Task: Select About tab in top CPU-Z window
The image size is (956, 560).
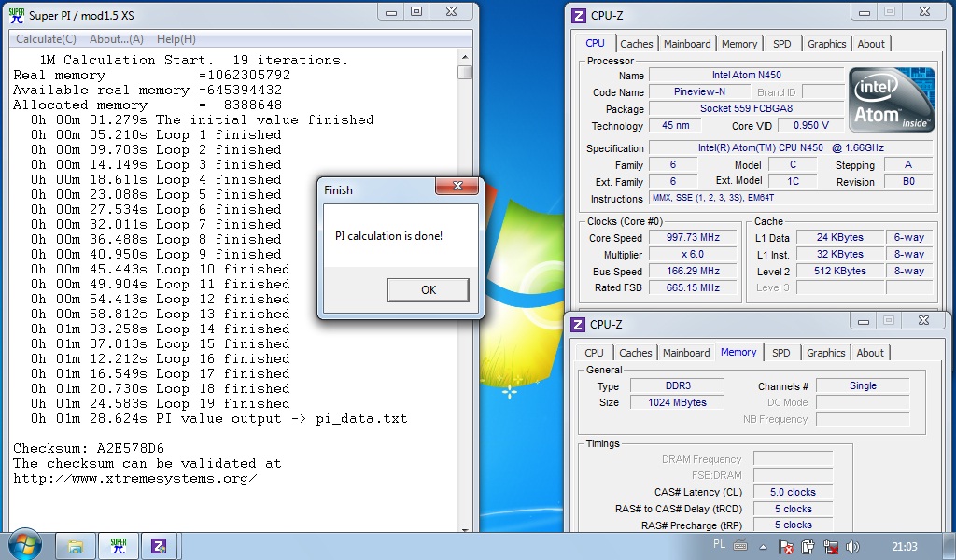Action: (x=871, y=44)
